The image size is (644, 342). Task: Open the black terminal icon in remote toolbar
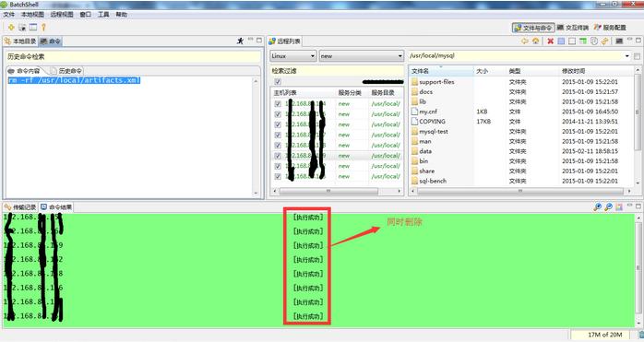619,41
